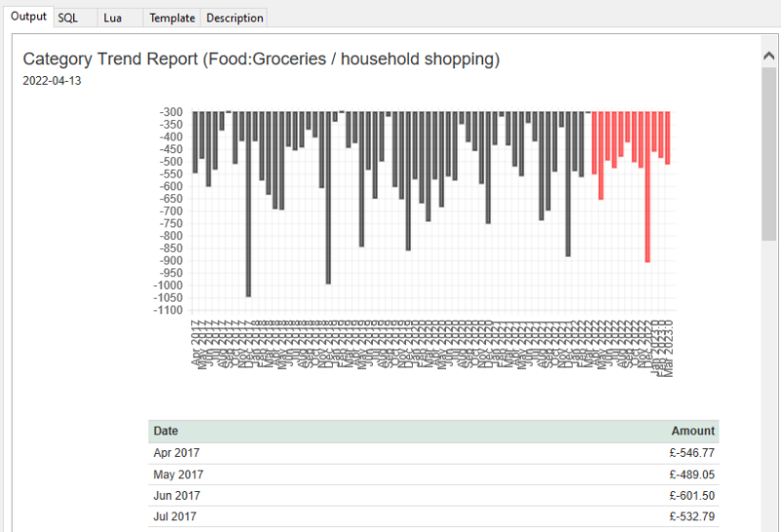Click the £-546.77 amount value
Image resolution: width=781 pixels, height=532 pixels.
(692, 453)
